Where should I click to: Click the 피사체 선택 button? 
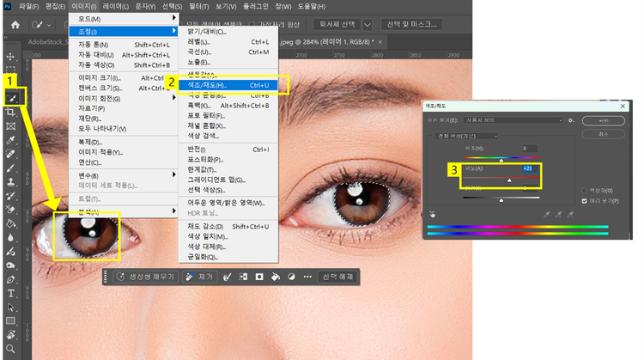(x=337, y=25)
